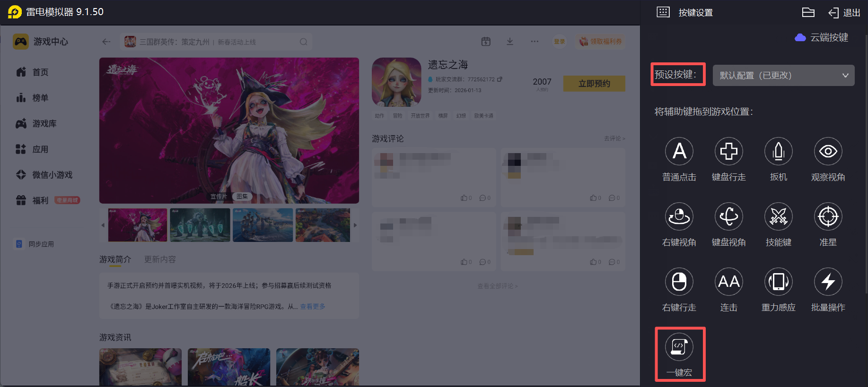Open the third 游戏资讯 news thumbnail
Image resolution: width=868 pixels, height=387 pixels.
[x=317, y=367]
